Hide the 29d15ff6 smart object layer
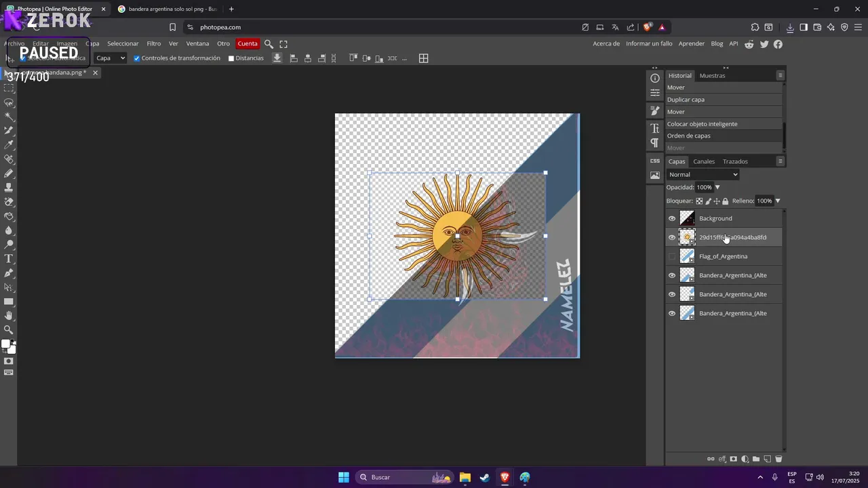Screen dimensions: 868x488 [x=672, y=237]
